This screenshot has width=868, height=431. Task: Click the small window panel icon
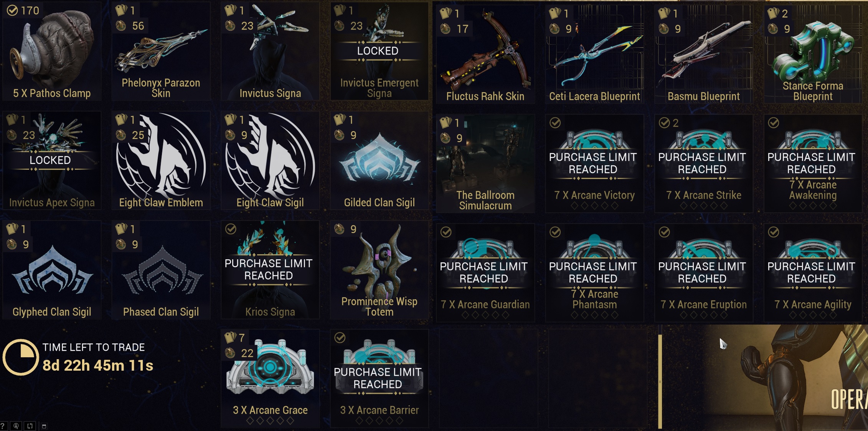[x=44, y=426]
